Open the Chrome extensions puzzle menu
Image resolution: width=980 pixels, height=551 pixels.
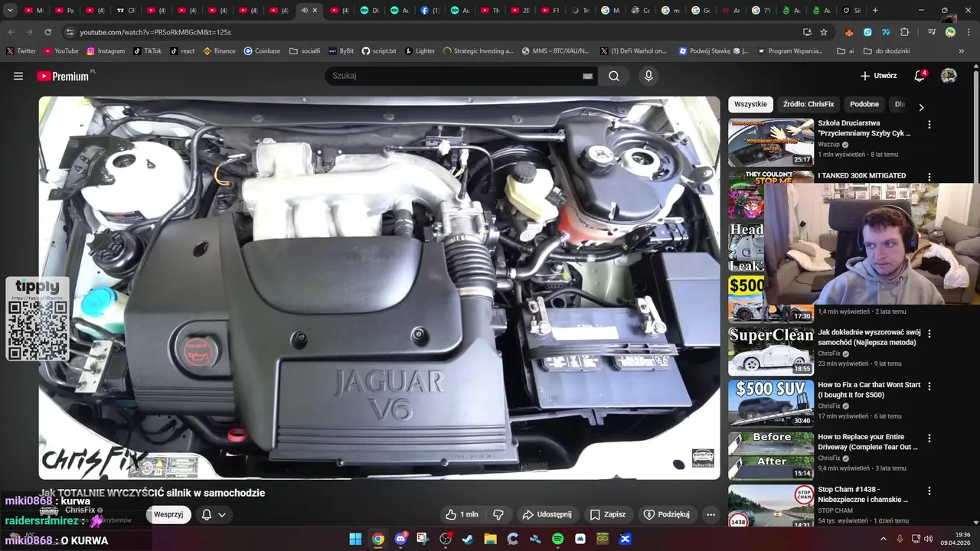pyautogui.click(x=904, y=32)
